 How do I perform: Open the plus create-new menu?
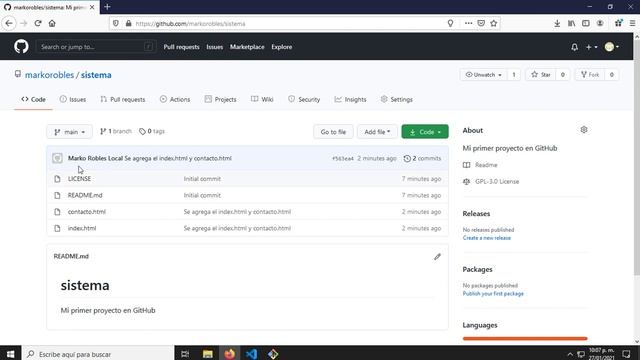tap(591, 47)
